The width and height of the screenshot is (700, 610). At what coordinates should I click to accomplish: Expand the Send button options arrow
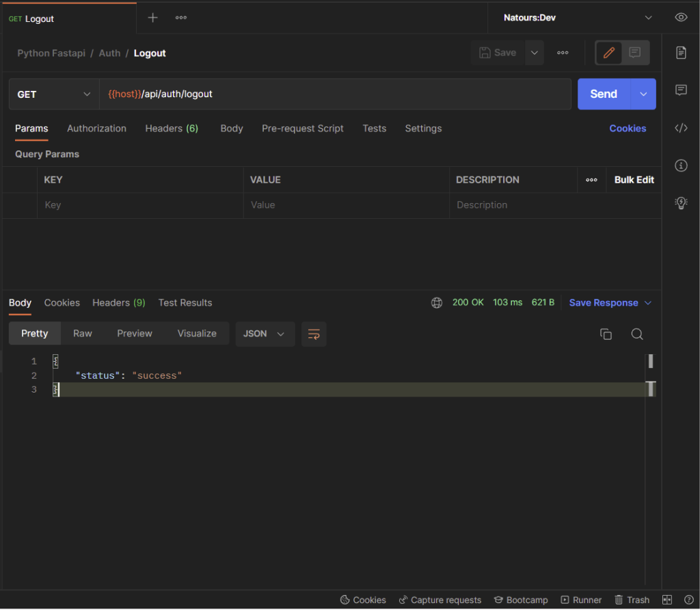tap(643, 94)
